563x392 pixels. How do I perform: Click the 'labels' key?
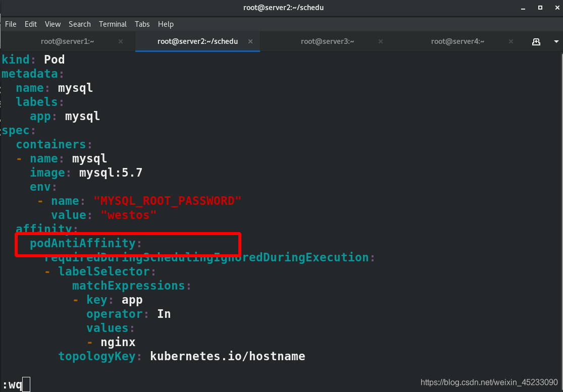tap(37, 102)
